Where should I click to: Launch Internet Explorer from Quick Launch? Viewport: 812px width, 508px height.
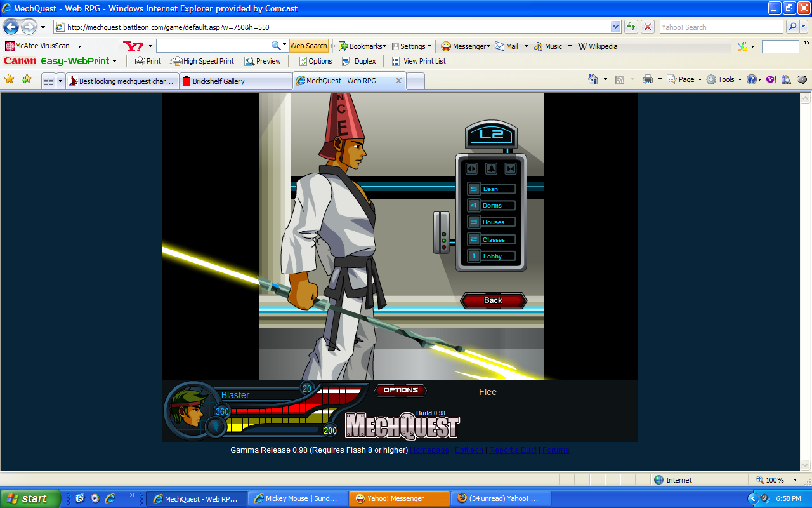tap(110, 498)
